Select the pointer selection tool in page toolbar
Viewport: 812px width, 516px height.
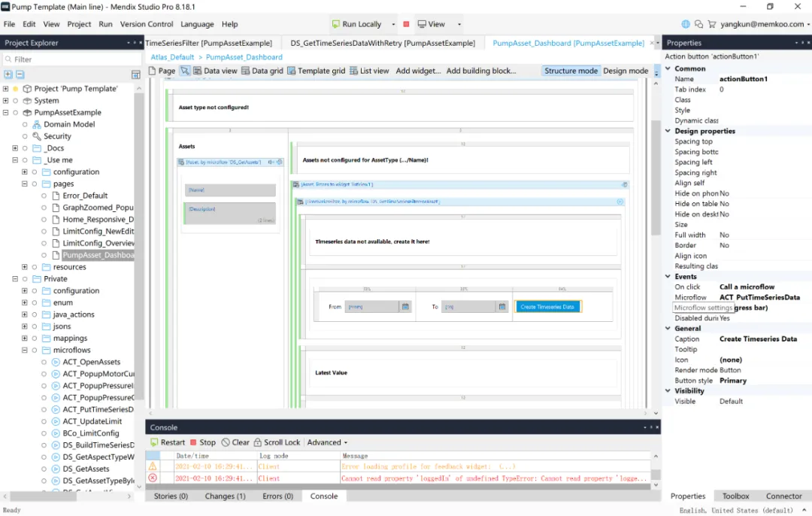click(x=185, y=71)
